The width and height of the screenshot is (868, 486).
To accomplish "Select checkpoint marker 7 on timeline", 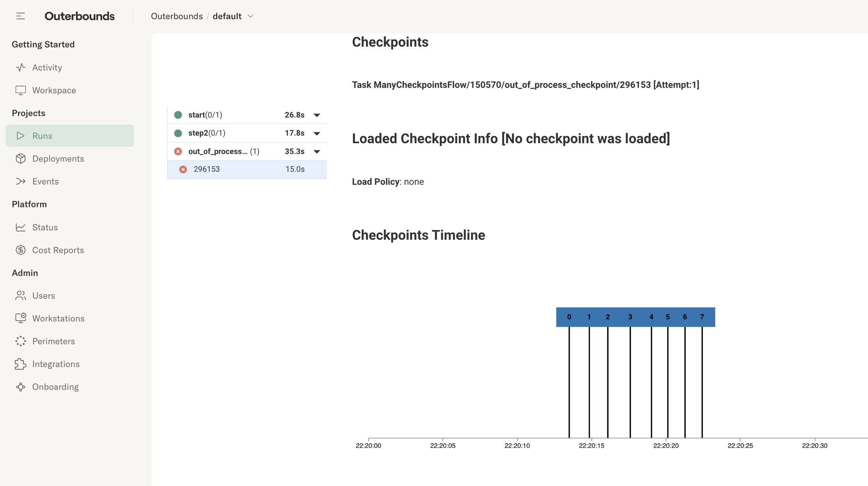I will 702,317.
